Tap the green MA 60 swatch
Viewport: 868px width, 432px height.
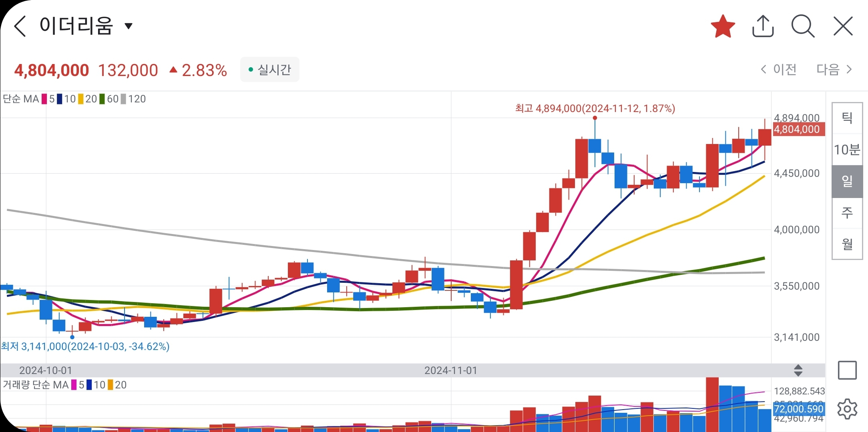point(102,99)
